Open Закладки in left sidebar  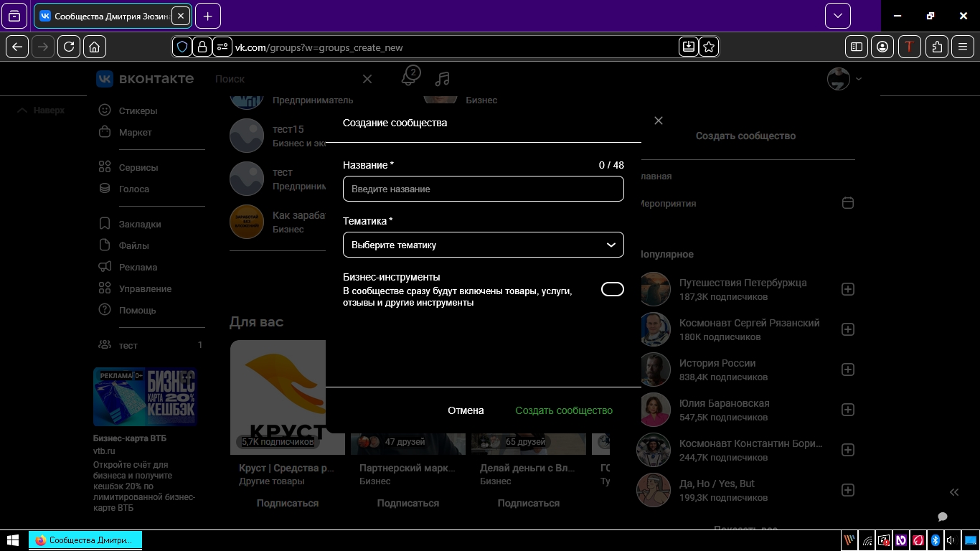(140, 224)
